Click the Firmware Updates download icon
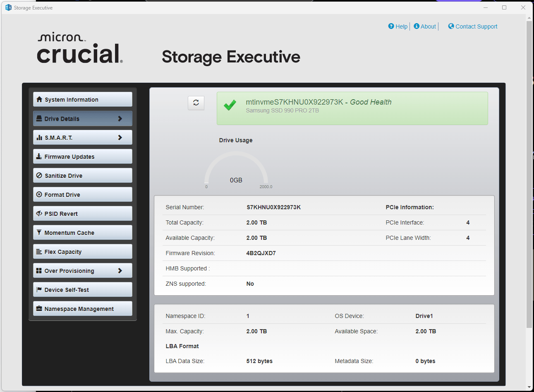The width and height of the screenshot is (534, 392). [x=39, y=156]
